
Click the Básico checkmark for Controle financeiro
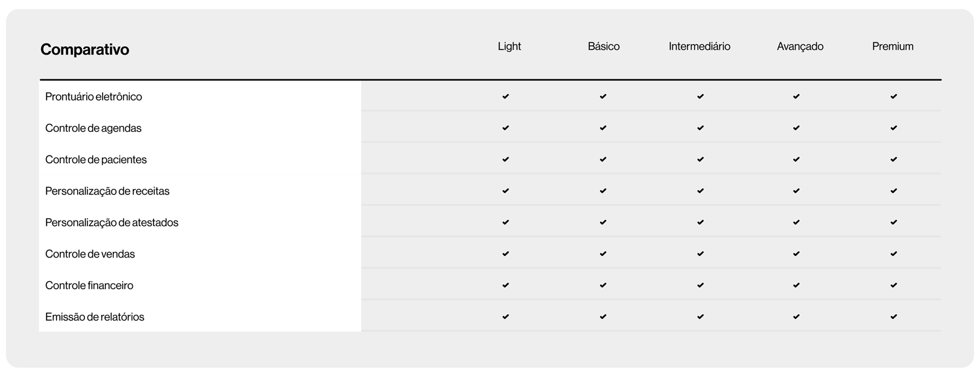coord(603,286)
